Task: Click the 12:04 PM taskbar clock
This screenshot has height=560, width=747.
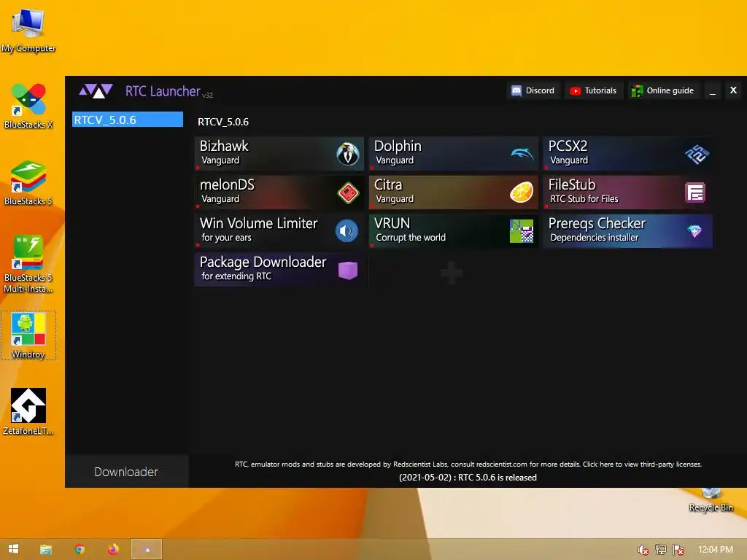Action: 716,550
